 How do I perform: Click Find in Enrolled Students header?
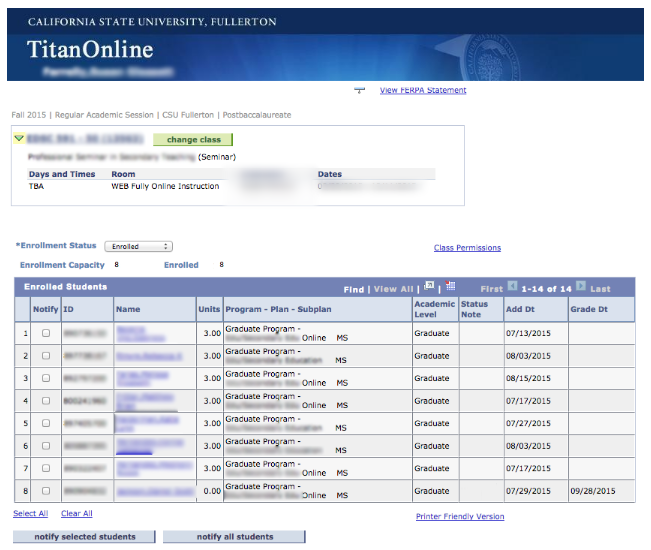click(x=353, y=289)
